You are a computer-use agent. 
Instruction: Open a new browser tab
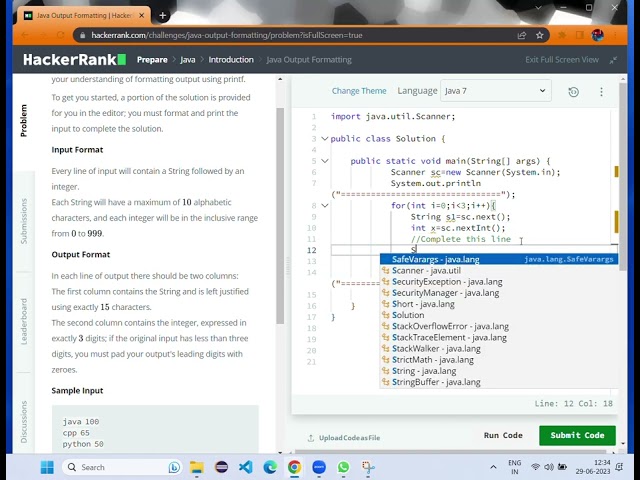(x=162, y=16)
